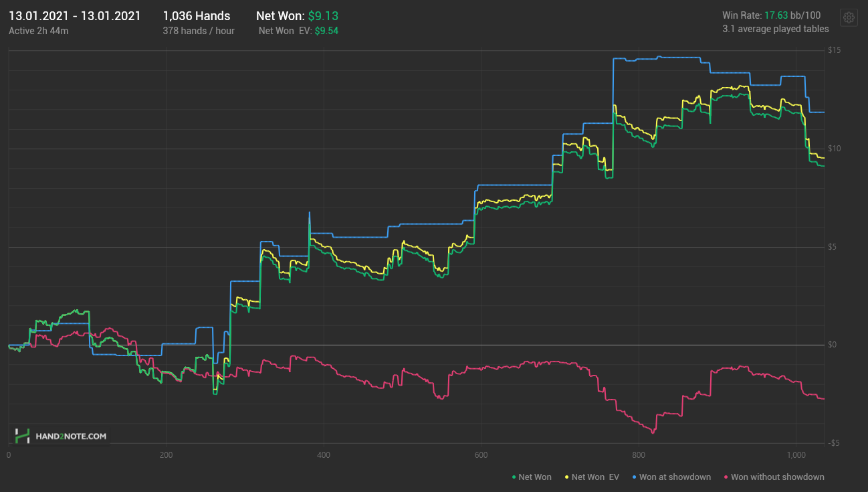
Task: Select the $5 y-axis label
Action: tap(832, 247)
